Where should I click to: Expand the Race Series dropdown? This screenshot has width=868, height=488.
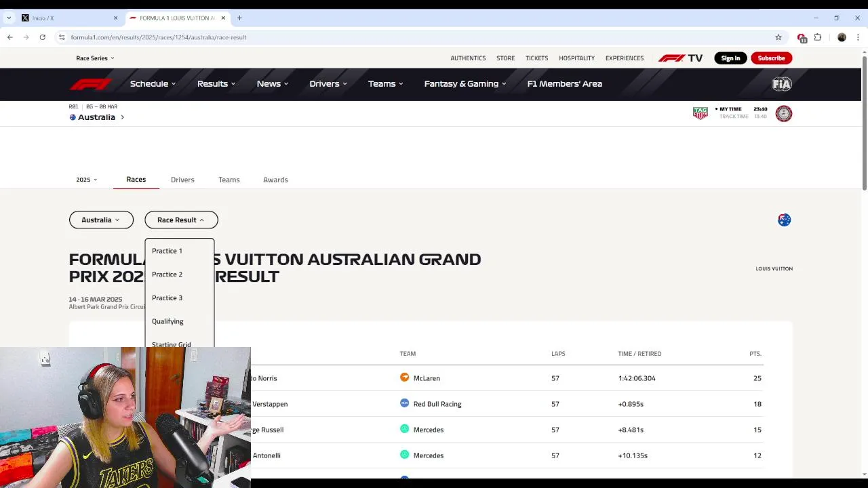(x=95, y=58)
